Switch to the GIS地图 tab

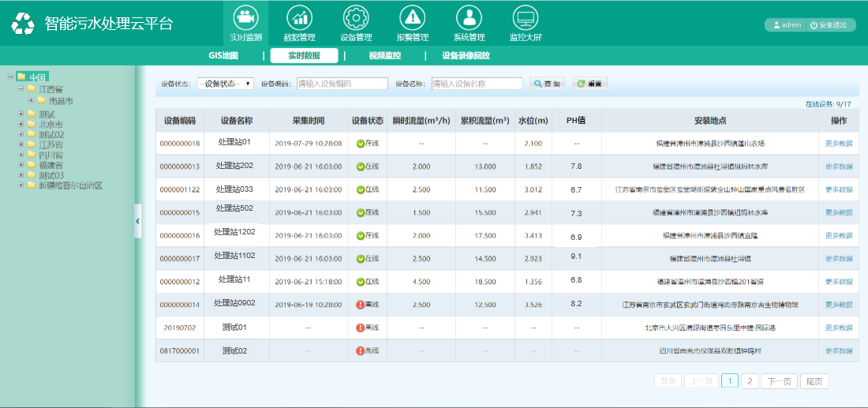pos(223,56)
